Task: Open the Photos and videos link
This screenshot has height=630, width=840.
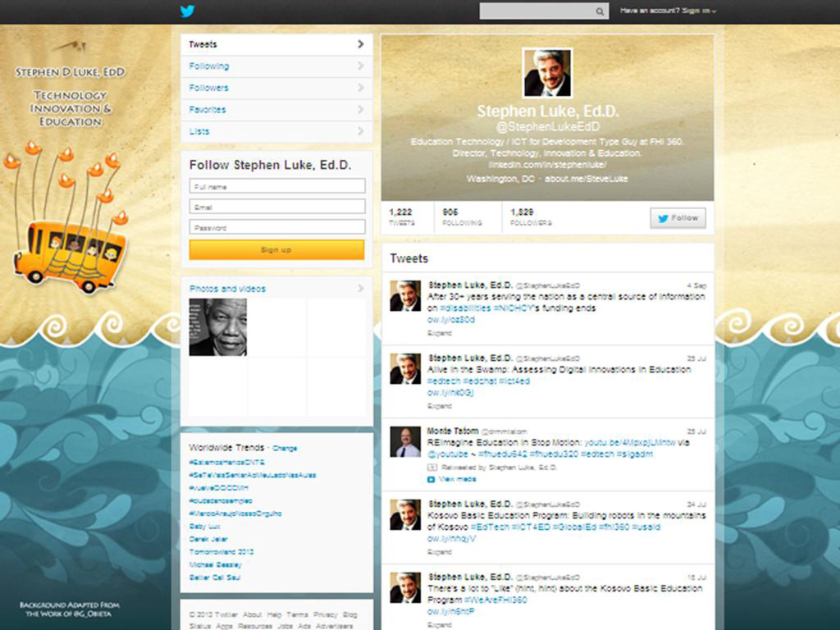Action: point(227,289)
